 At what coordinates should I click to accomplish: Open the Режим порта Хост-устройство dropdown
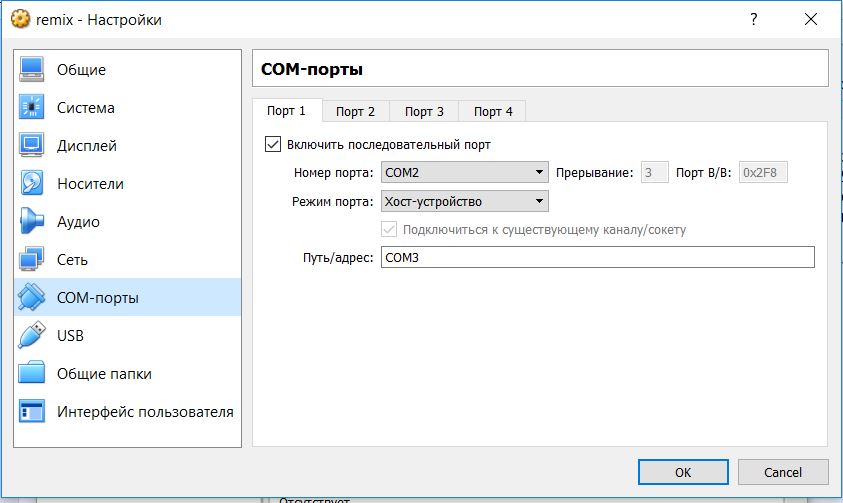[x=464, y=202]
